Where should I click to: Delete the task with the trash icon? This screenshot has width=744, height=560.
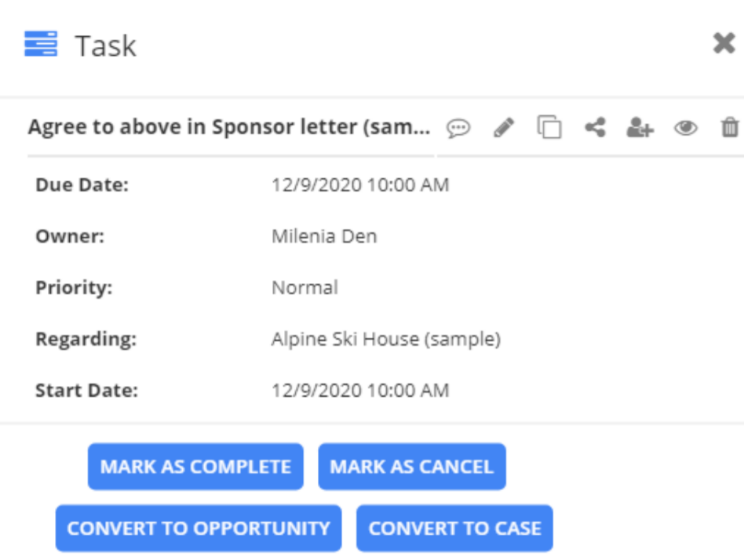tap(730, 127)
